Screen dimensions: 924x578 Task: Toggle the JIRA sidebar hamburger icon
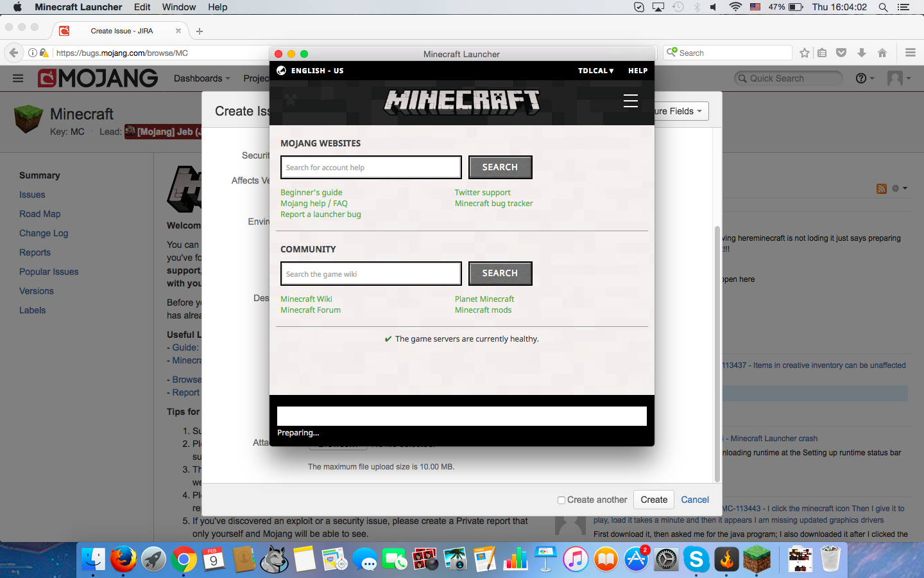point(18,78)
